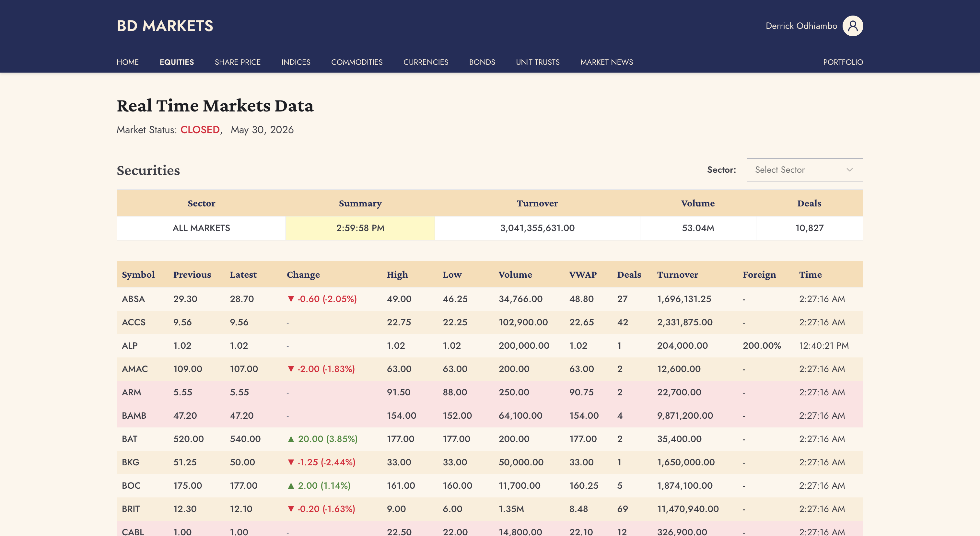Screen dimensions: 980x536
Task: Click the High column header
Action: (397, 274)
